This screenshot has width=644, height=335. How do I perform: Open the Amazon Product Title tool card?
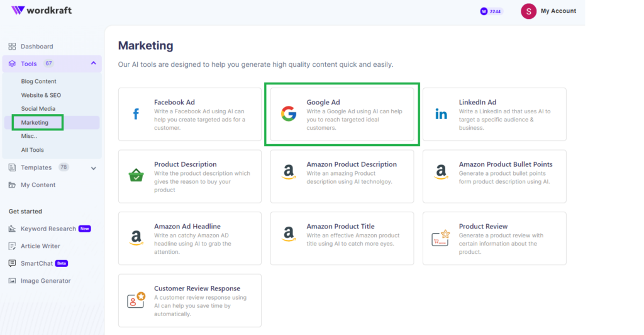tap(341, 239)
